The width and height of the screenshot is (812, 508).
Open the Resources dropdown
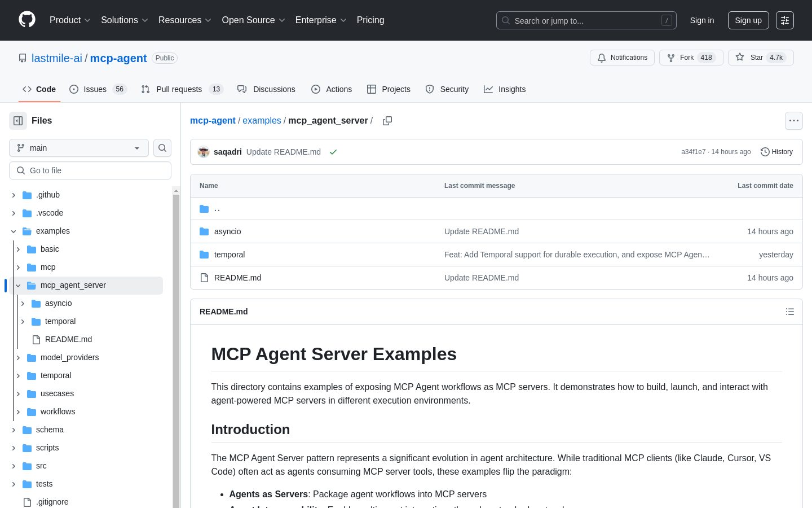pos(185,20)
